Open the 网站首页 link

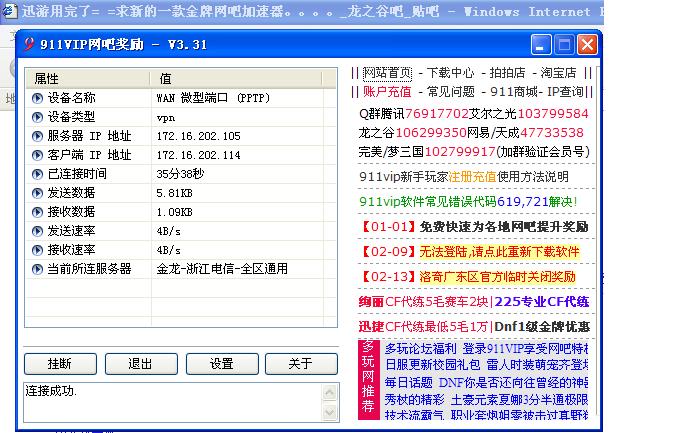[387, 73]
